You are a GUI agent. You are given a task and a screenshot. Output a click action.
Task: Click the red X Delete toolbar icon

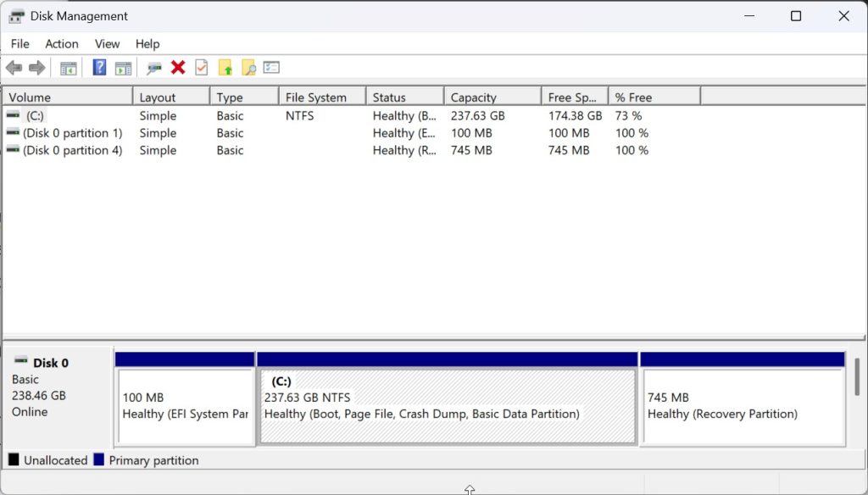click(x=178, y=68)
